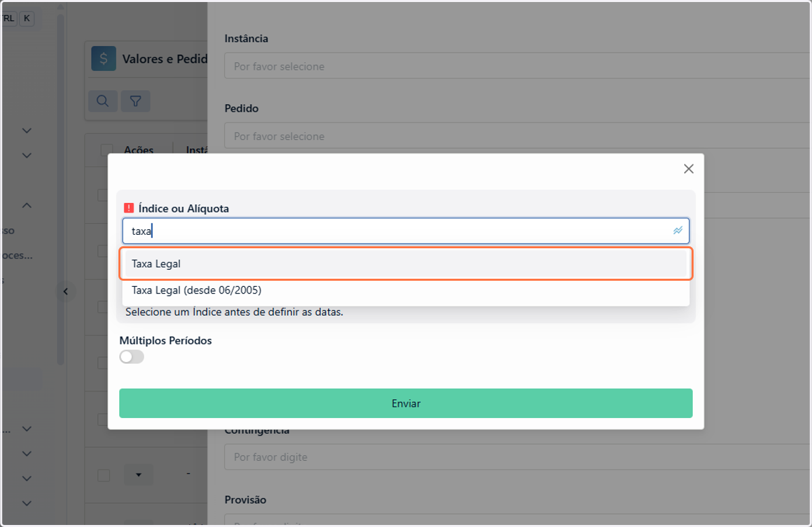Click the search magnifier icon button
Screen dimensions: 812x527
click(x=103, y=101)
